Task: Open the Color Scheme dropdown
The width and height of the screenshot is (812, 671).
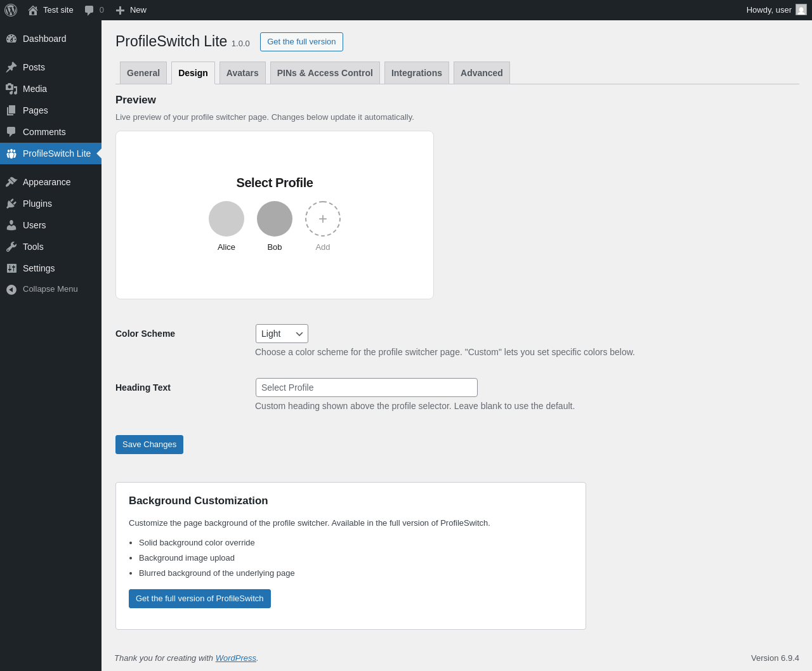Action: coord(282,334)
